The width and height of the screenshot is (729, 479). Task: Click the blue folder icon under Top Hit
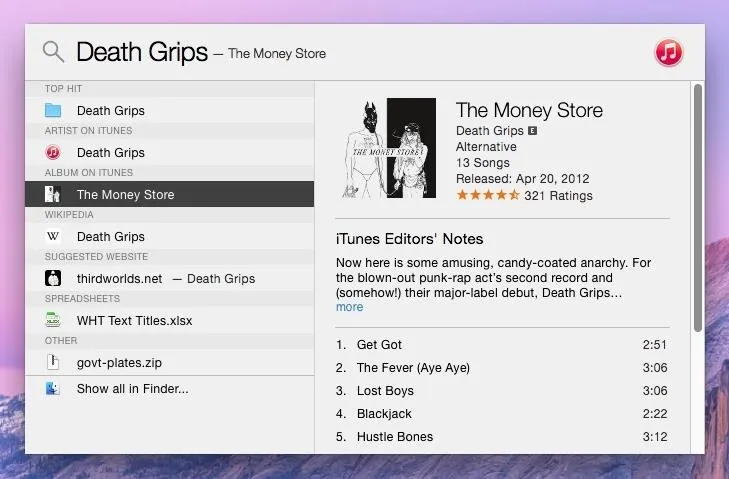53,111
